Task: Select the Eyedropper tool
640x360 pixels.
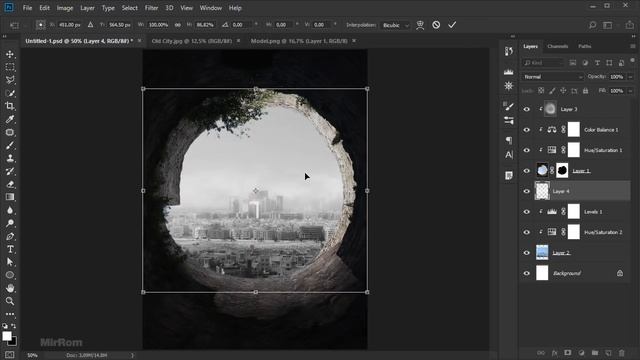Action: [10, 119]
